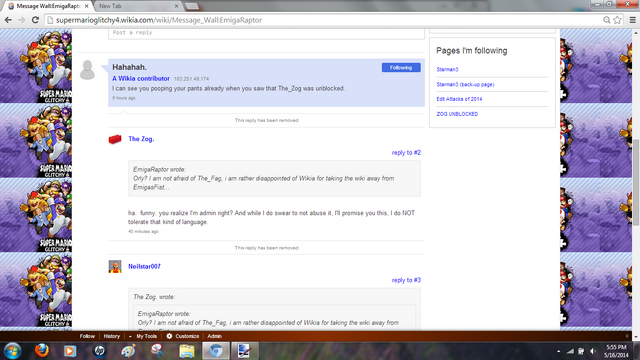This screenshot has width=640, height=360.
Task: Open the Windows Start orb
Action: point(13,351)
